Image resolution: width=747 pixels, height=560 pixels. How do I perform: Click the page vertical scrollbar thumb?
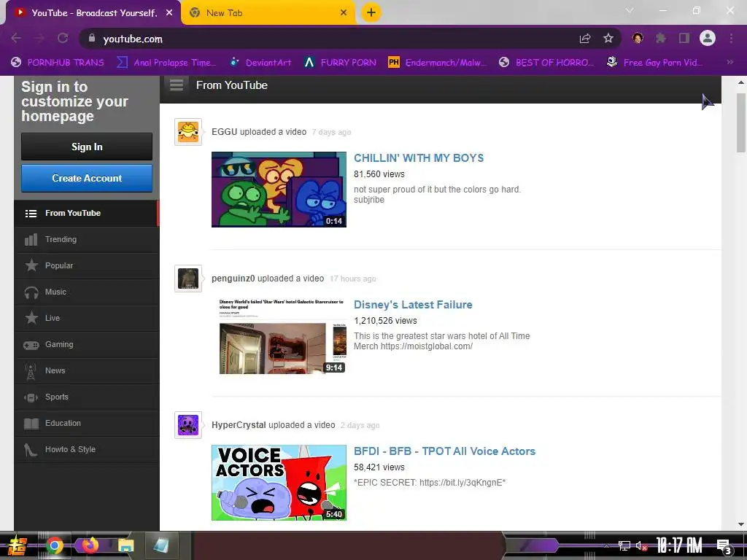pos(741,122)
